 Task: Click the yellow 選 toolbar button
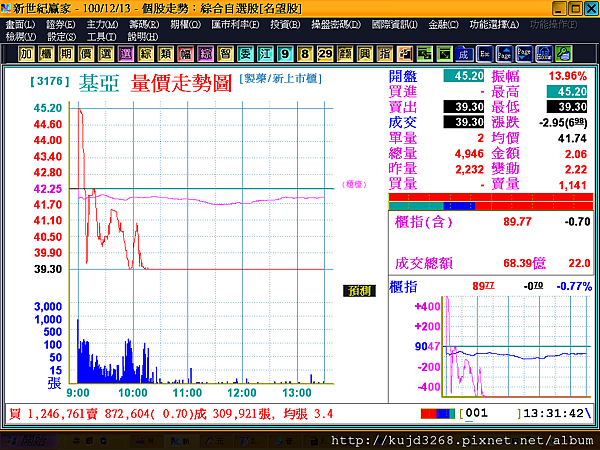[106, 54]
